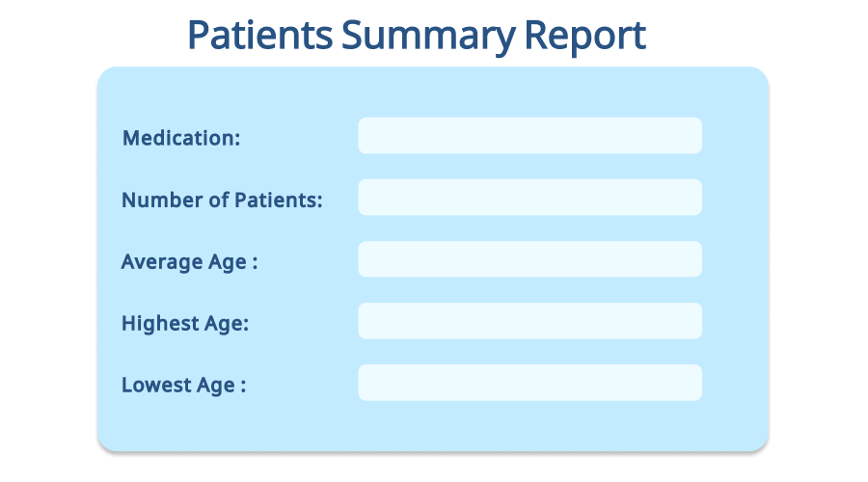Click the text box beside Highest Age label
Image resolution: width=868 pixels, height=482 pixels.
[529, 321]
